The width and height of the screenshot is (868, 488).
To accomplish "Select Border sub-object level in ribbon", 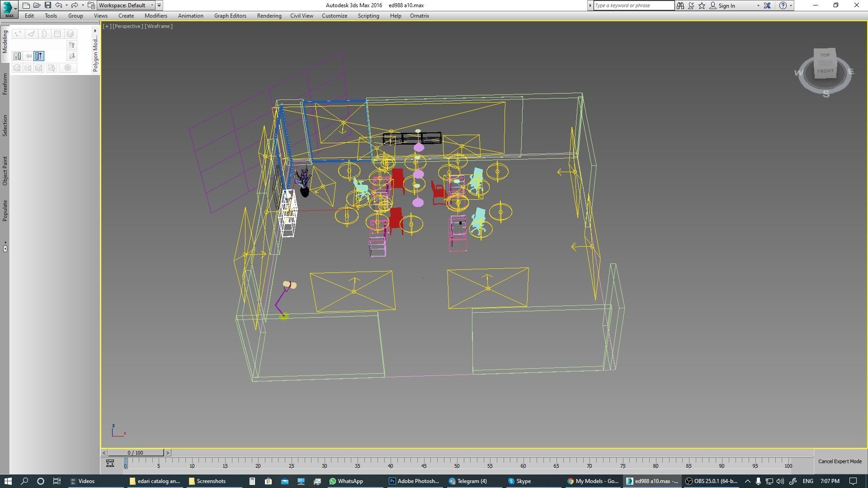I will [44, 34].
